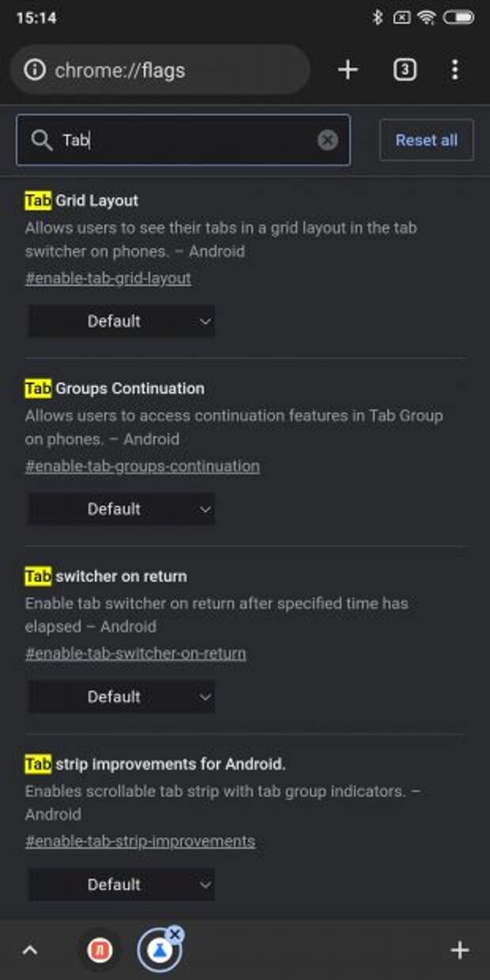Open the Tab strip improvements Default dropdown
Screen dimensions: 490x980
click(122, 884)
